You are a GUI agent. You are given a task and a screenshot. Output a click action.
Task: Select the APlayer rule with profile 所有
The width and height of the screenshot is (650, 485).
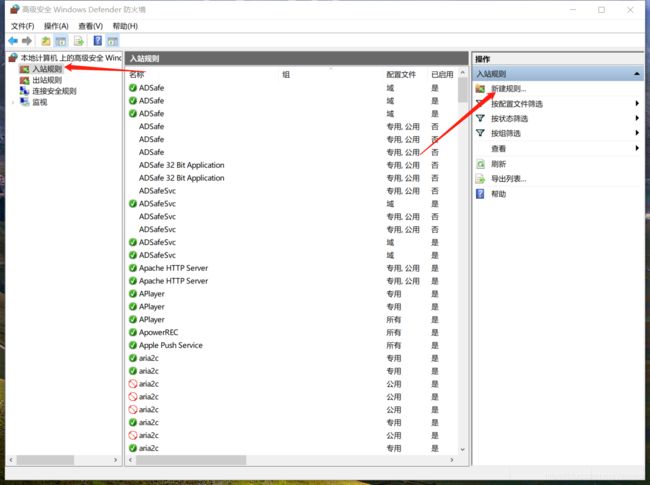click(x=291, y=319)
